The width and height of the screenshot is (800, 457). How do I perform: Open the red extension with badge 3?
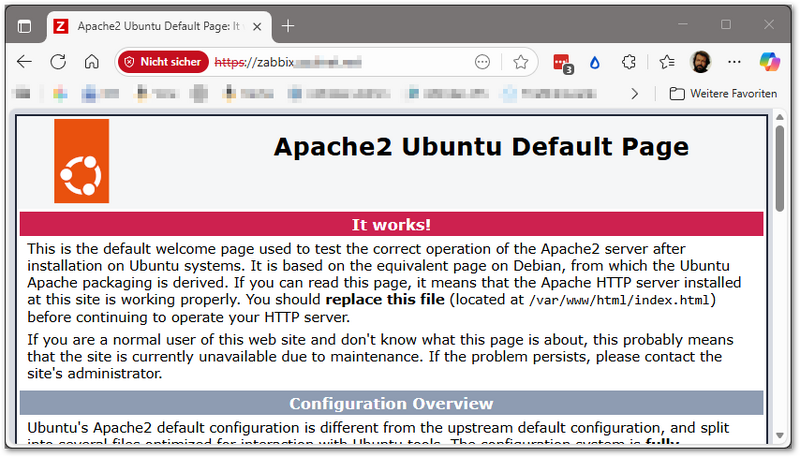(562, 62)
